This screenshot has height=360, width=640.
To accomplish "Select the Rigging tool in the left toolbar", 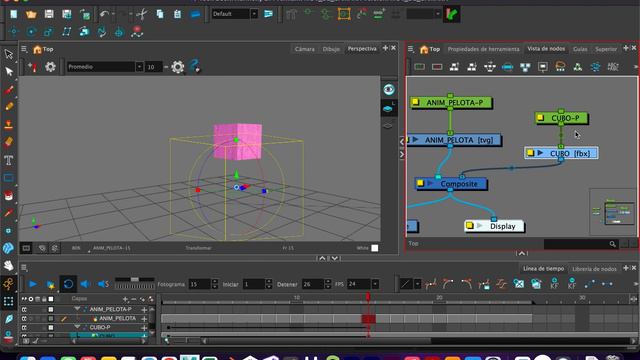I will point(9,284).
